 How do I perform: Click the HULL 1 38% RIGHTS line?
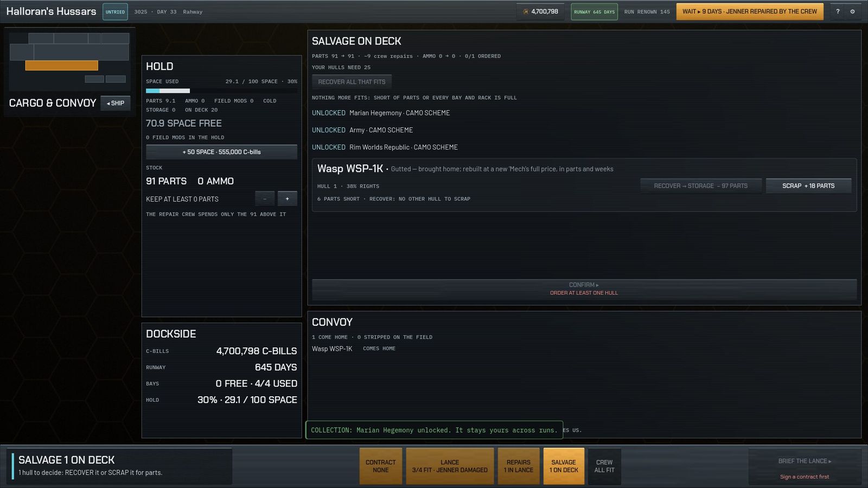[348, 187]
